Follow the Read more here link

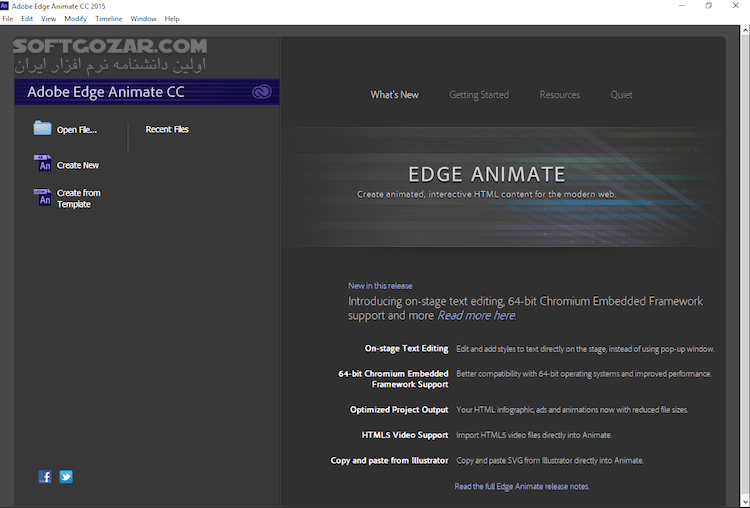tap(476, 315)
